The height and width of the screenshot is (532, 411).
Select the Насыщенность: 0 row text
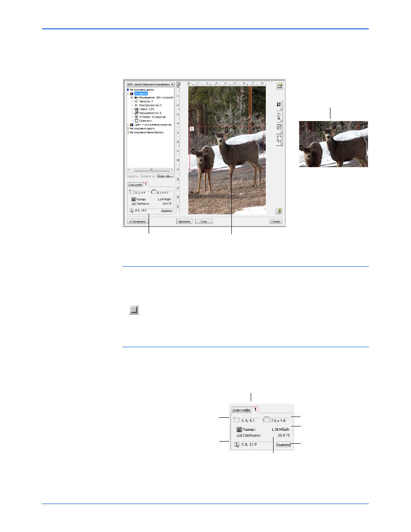click(x=150, y=113)
